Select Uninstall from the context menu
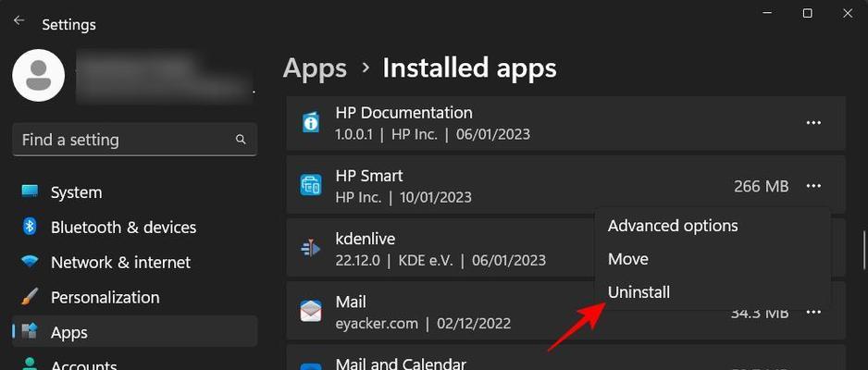 click(639, 292)
